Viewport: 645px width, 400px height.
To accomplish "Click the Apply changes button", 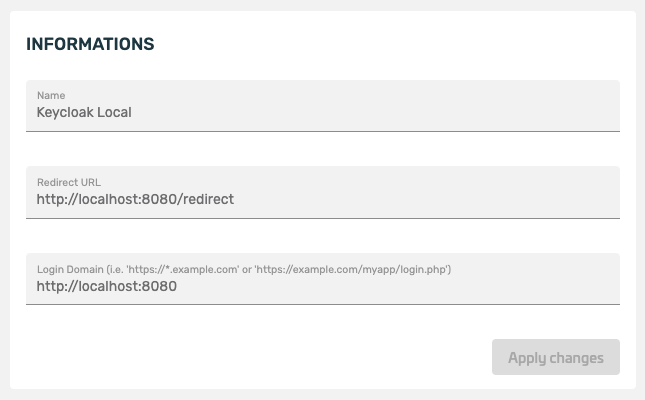I will click(x=555, y=357).
